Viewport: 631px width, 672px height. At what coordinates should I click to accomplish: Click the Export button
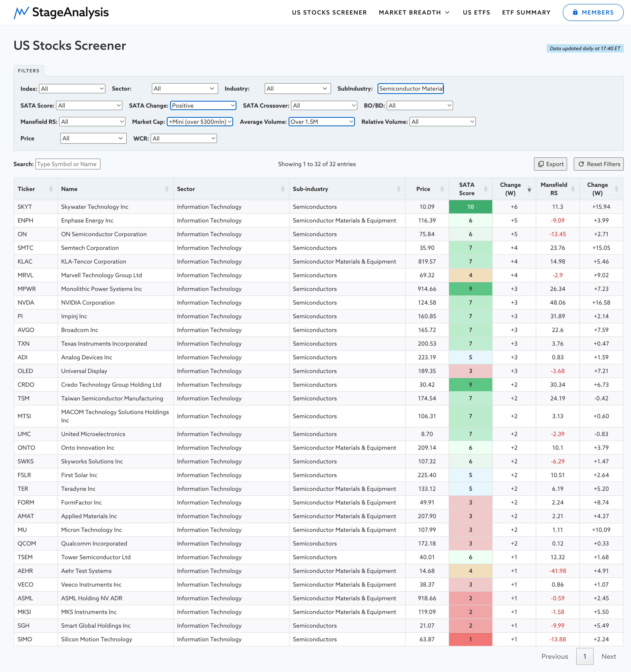[x=551, y=164]
